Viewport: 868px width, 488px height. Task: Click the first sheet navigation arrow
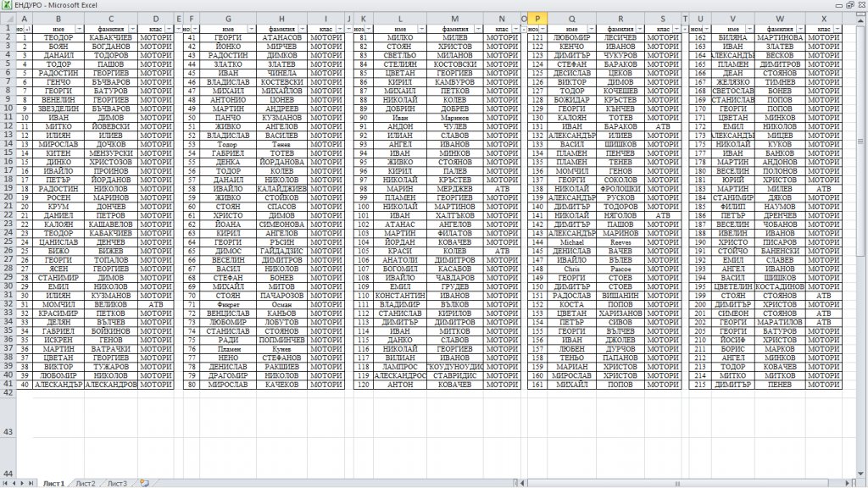[x=6, y=483]
